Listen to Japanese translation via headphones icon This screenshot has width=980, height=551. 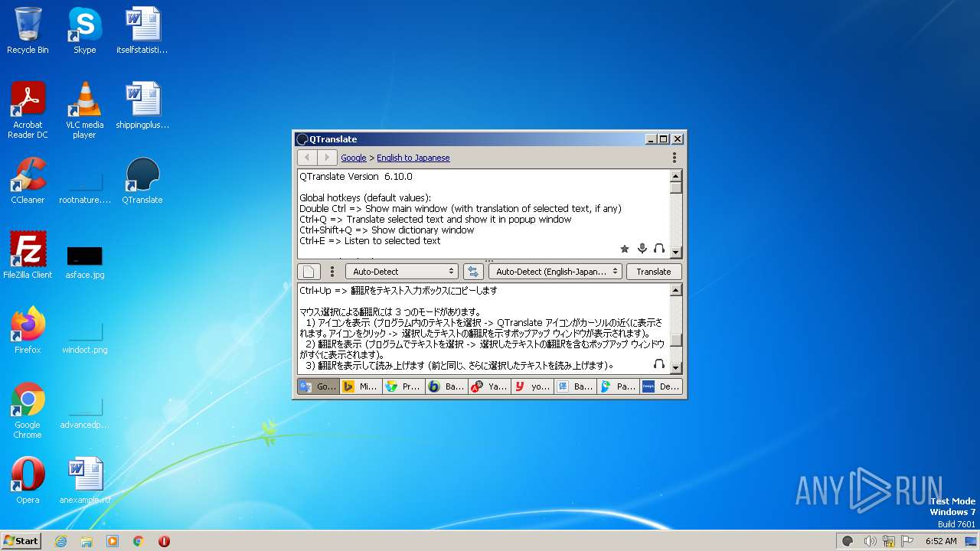tap(659, 364)
